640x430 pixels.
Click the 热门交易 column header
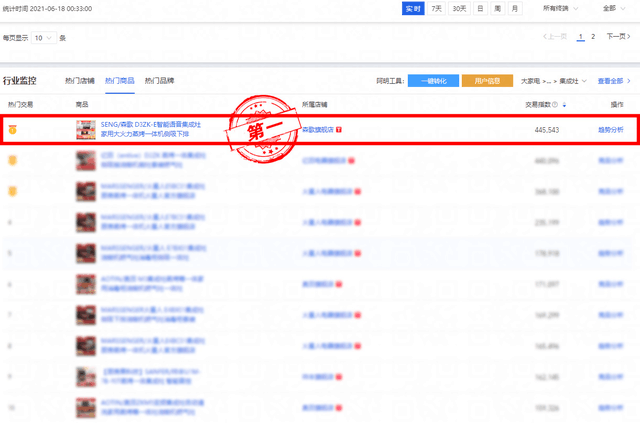tap(20, 105)
